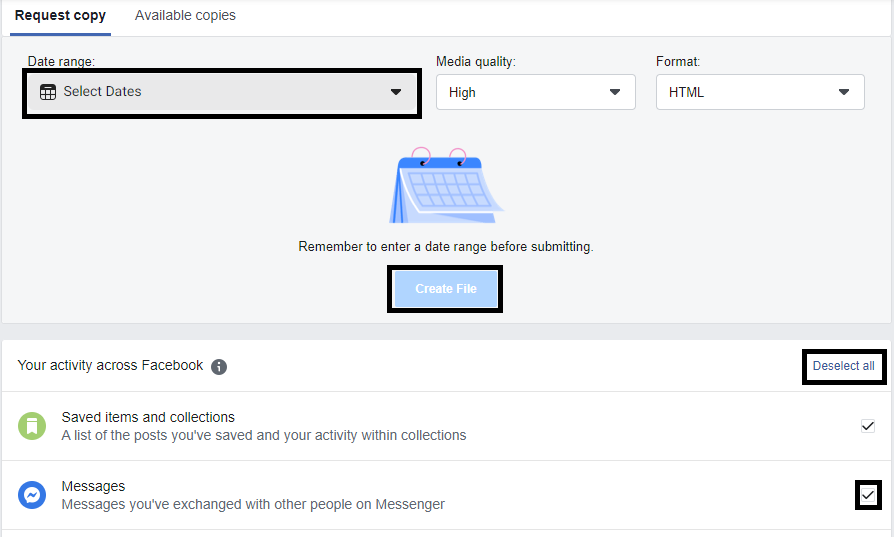Click the Messages row title
894x537 pixels.
click(x=93, y=486)
